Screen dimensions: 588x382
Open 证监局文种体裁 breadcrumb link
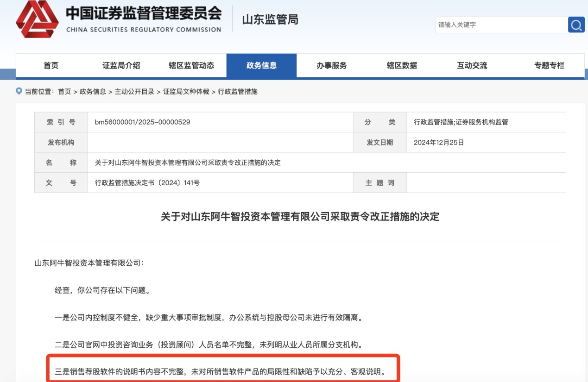[186, 92]
